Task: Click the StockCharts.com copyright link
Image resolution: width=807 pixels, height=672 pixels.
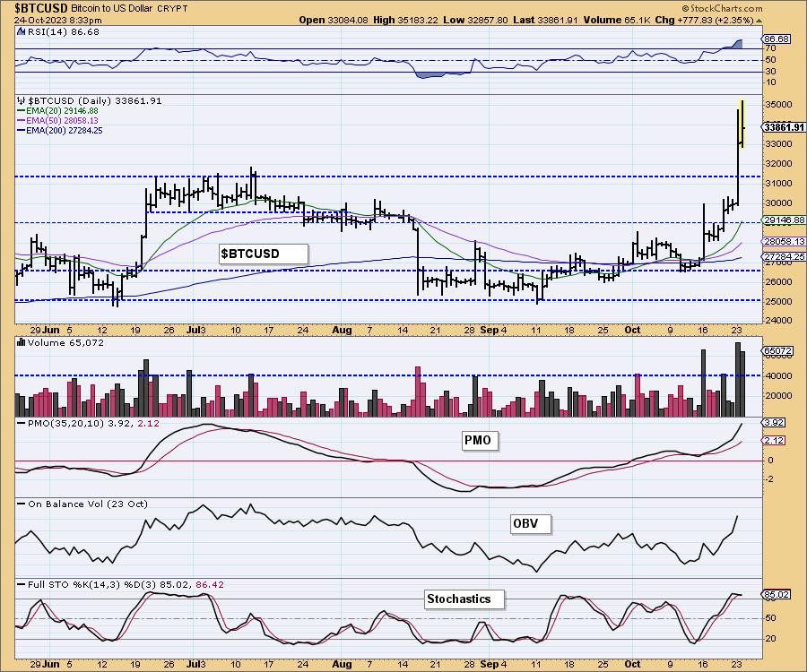Action: pos(722,8)
